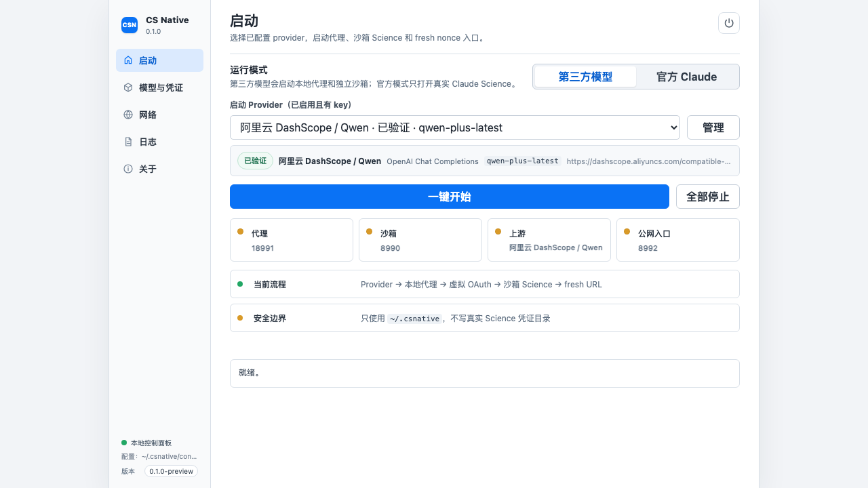Click OpenAI Chat Completions label
This screenshot has height=488, width=868.
[433, 161]
